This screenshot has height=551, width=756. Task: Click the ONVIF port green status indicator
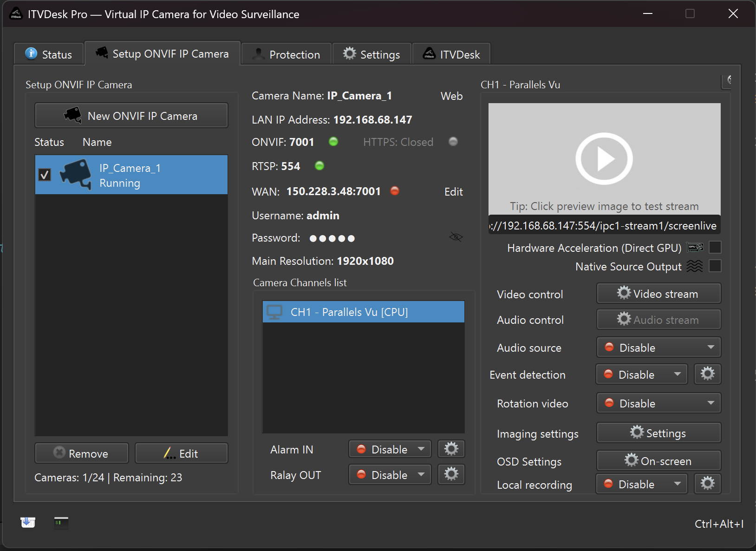point(333,141)
